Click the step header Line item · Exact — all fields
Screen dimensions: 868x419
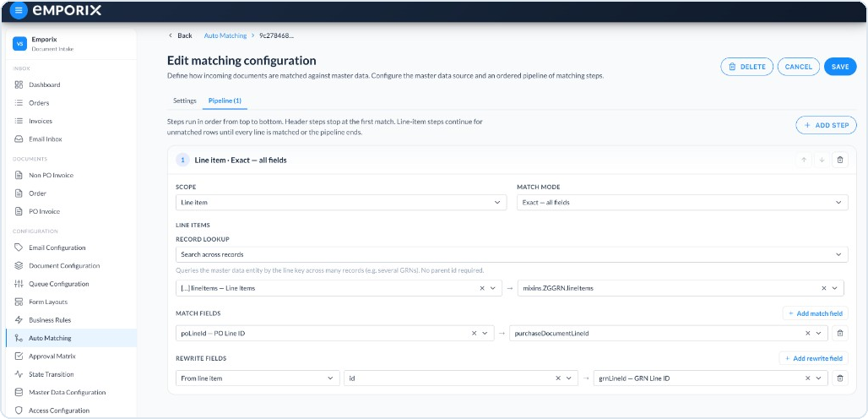241,160
